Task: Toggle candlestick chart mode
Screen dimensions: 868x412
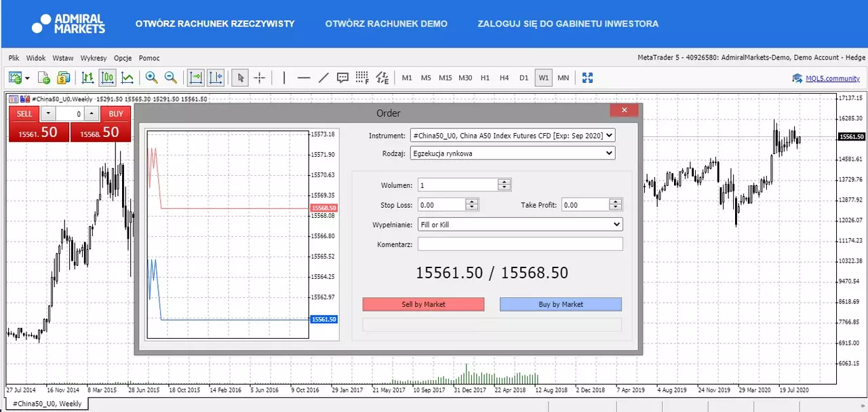Action: (x=107, y=77)
